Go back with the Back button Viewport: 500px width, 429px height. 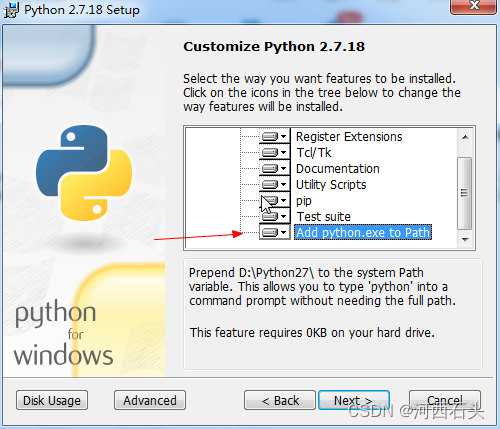(280, 400)
